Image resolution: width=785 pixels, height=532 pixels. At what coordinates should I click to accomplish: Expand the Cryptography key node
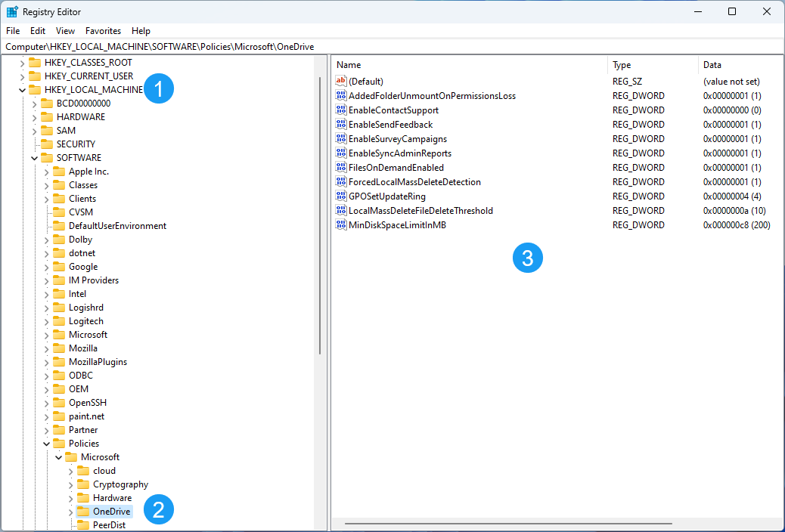pos(70,484)
